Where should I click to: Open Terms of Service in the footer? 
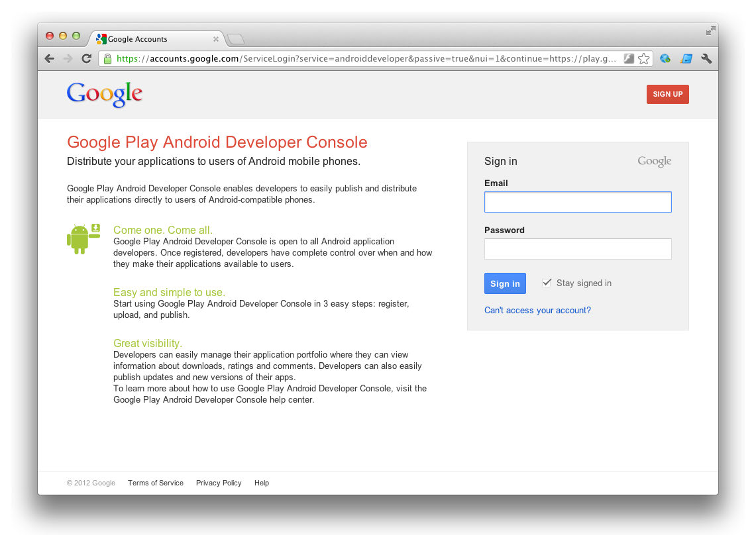tap(156, 483)
